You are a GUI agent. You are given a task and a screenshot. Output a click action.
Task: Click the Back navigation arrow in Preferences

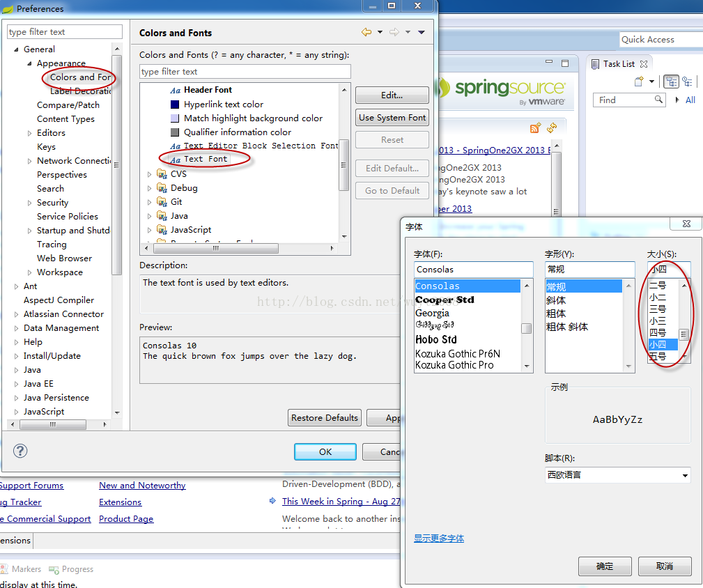pos(366,32)
